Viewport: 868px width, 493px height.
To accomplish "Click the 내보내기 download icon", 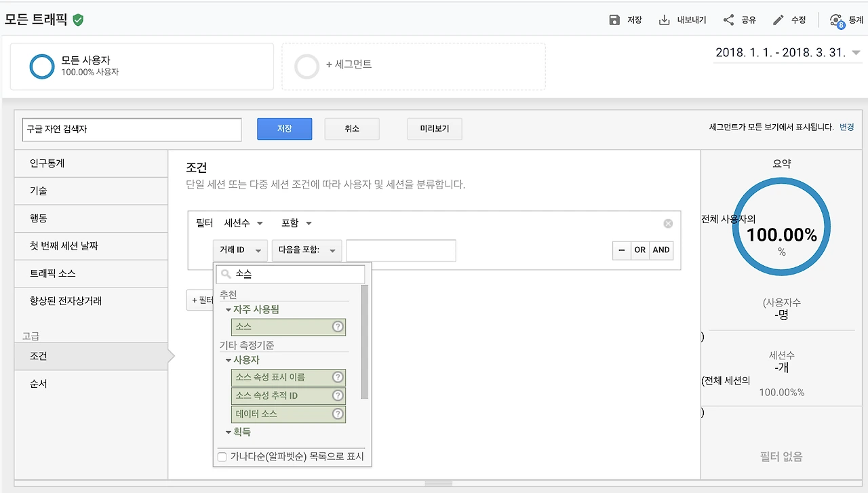I will point(665,20).
